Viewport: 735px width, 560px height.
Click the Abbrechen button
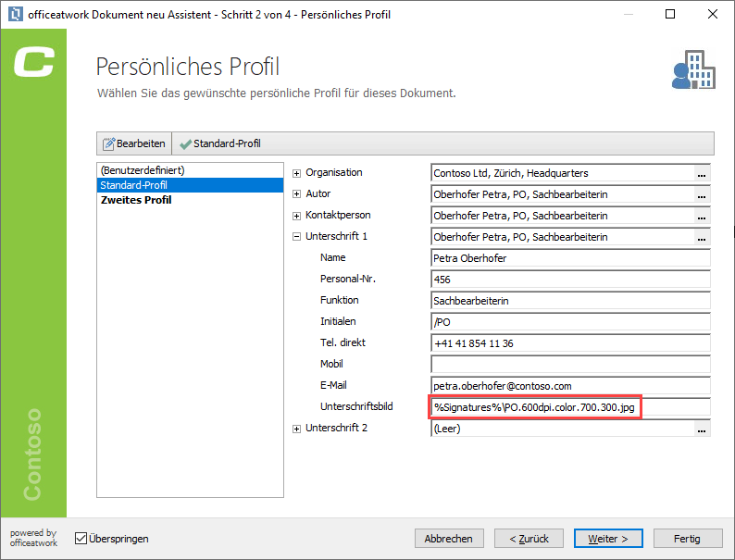tap(449, 539)
